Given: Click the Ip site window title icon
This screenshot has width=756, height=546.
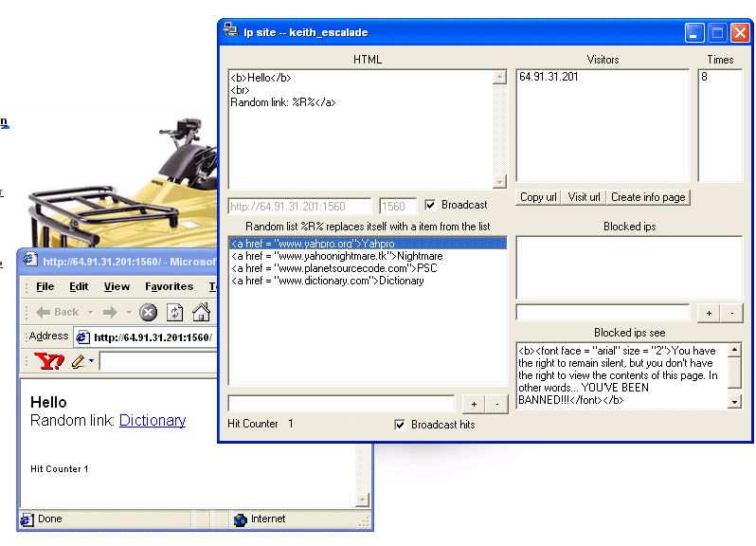Looking at the screenshot, I should 230,31.
